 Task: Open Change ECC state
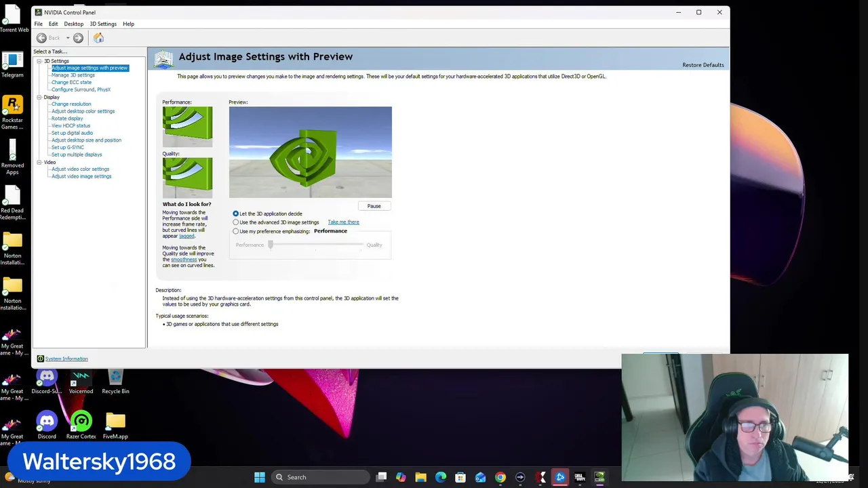pos(71,83)
